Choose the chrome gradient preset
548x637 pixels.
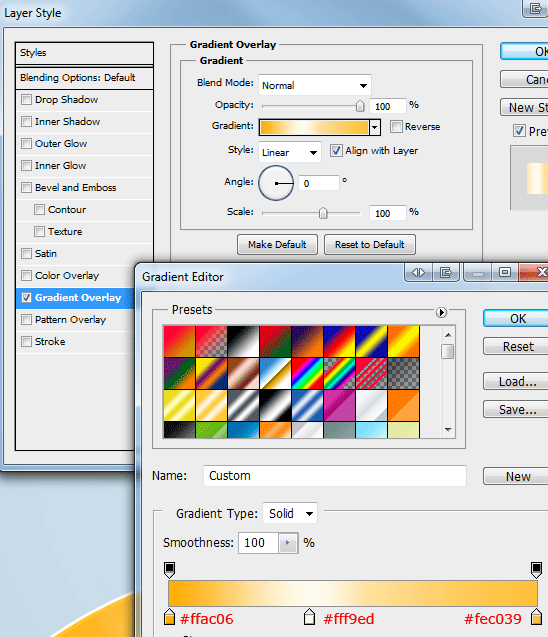275,373
